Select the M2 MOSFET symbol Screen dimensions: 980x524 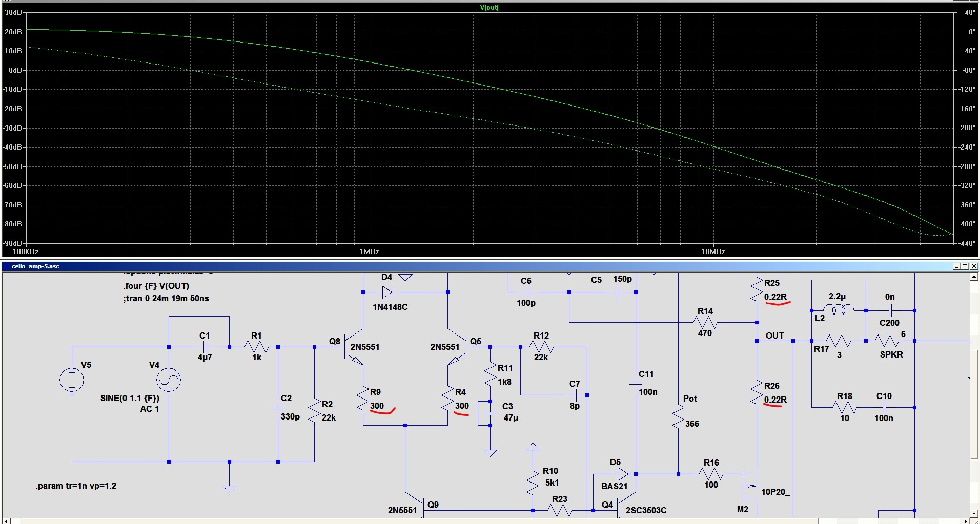[x=749, y=486]
